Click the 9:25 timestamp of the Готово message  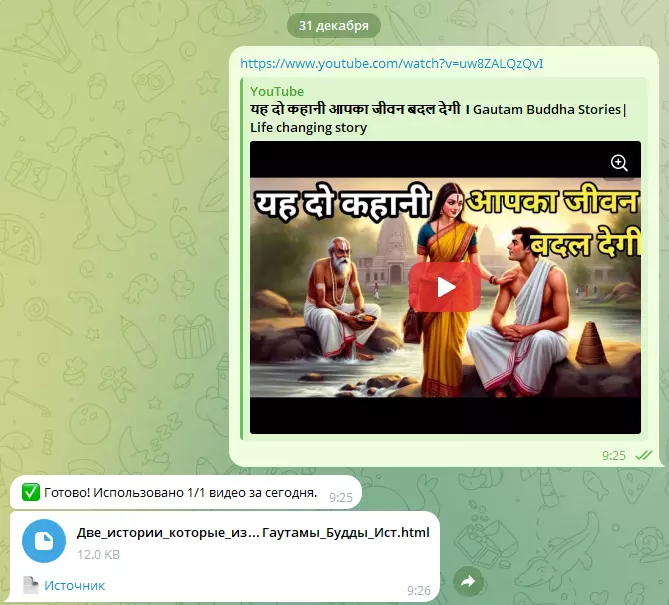pyautogui.click(x=340, y=497)
